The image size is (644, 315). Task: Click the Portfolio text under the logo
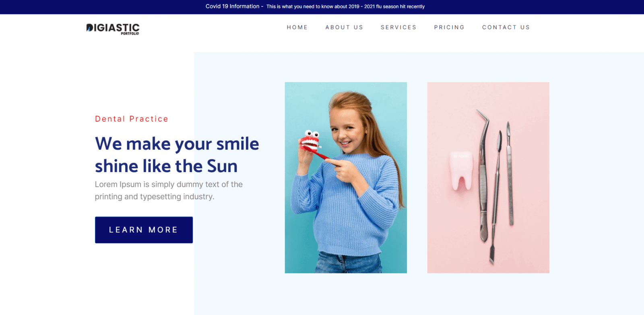[130, 34]
